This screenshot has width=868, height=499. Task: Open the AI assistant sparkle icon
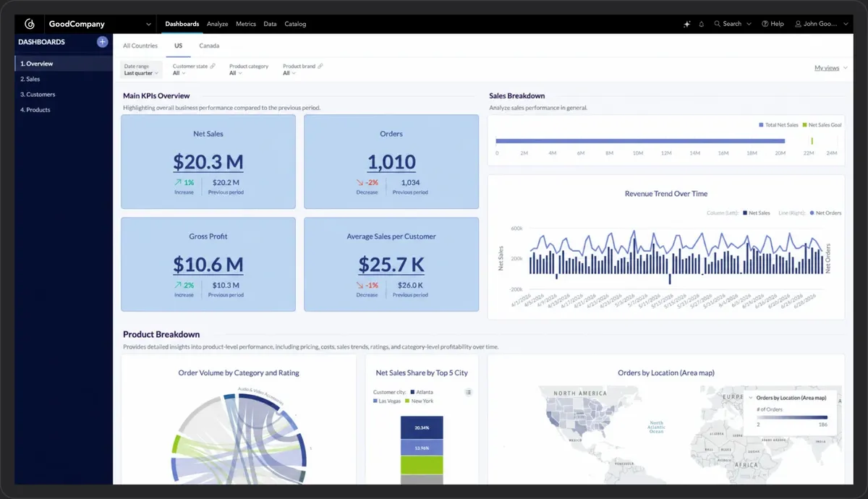pos(687,24)
